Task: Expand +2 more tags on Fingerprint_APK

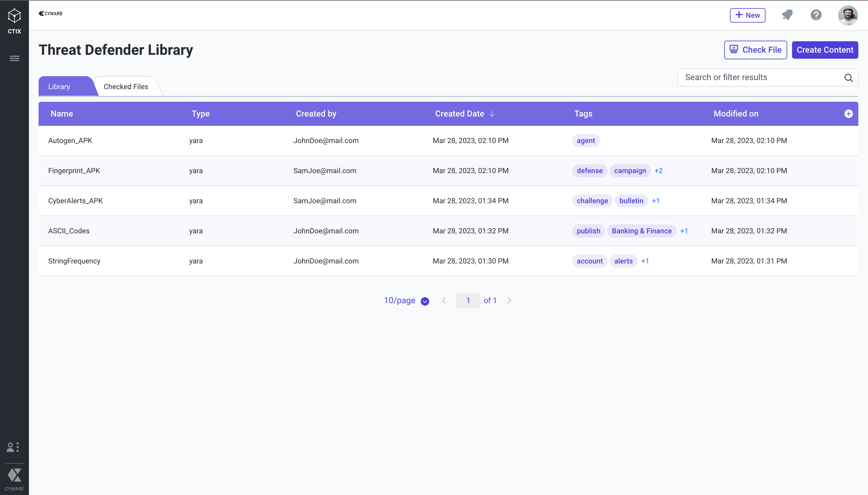Action: pos(659,171)
